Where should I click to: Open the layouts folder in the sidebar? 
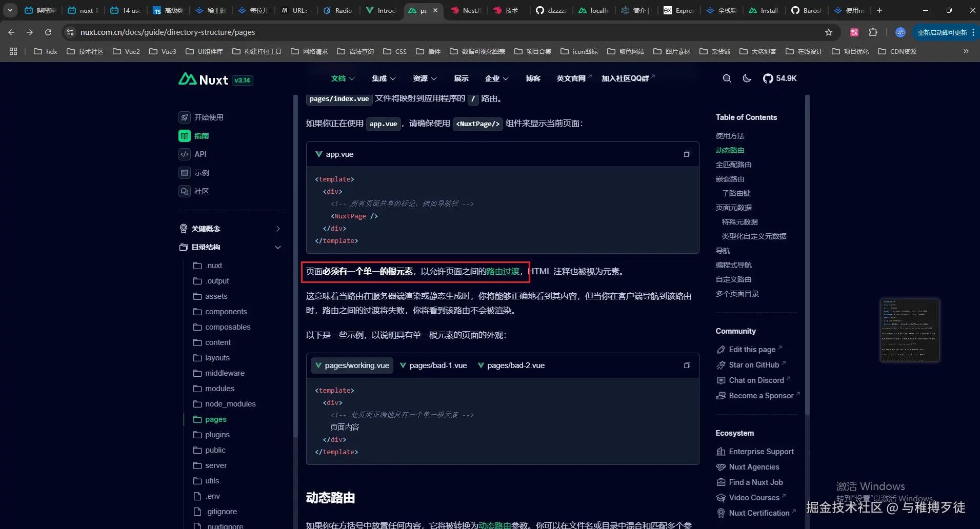(211, 358)
